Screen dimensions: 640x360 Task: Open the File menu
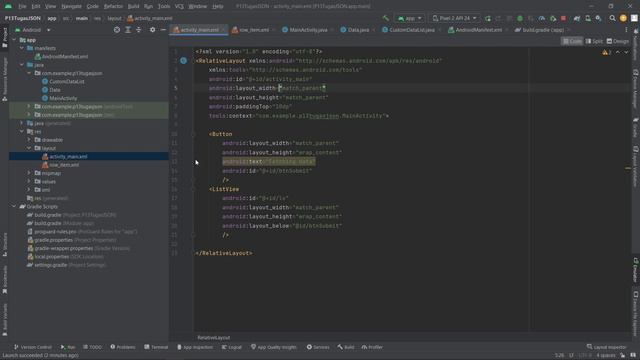click(22, 7)
